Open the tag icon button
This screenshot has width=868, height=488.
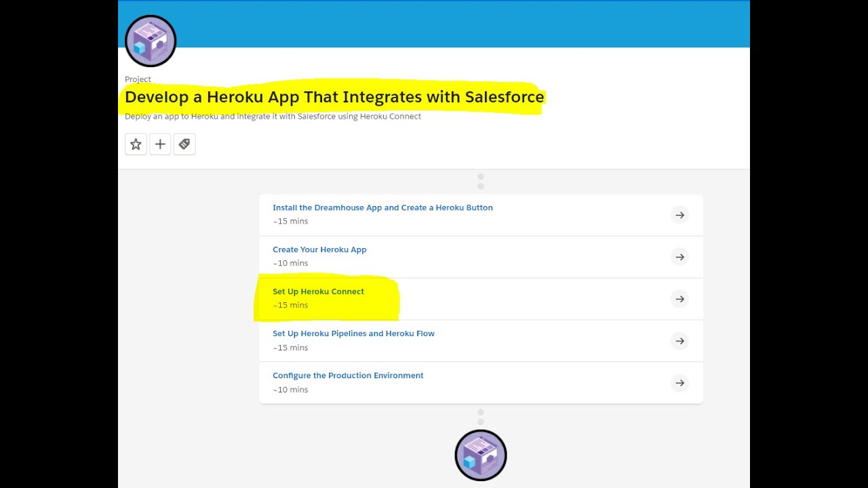[x=184, y=144]
